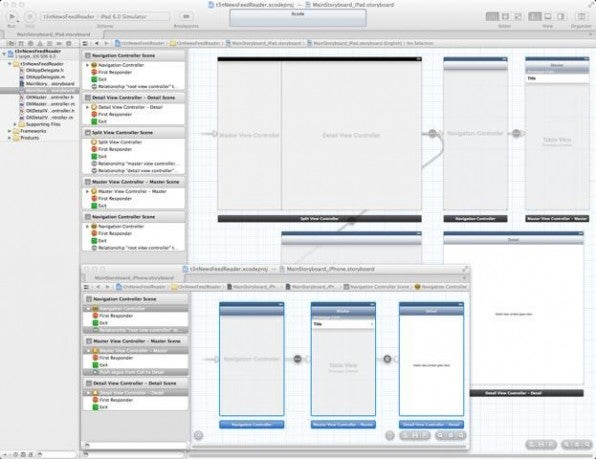Select First Responder in the iPhone Navigation Controller Scene
Viewport: 596px width, 459px height.
[x=113, y=316]
